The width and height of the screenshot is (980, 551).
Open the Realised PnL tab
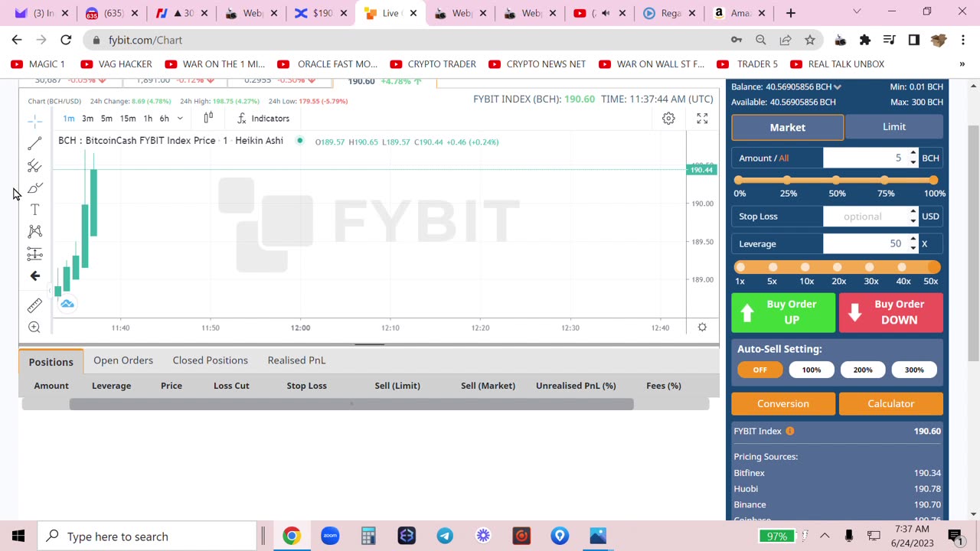296,360
